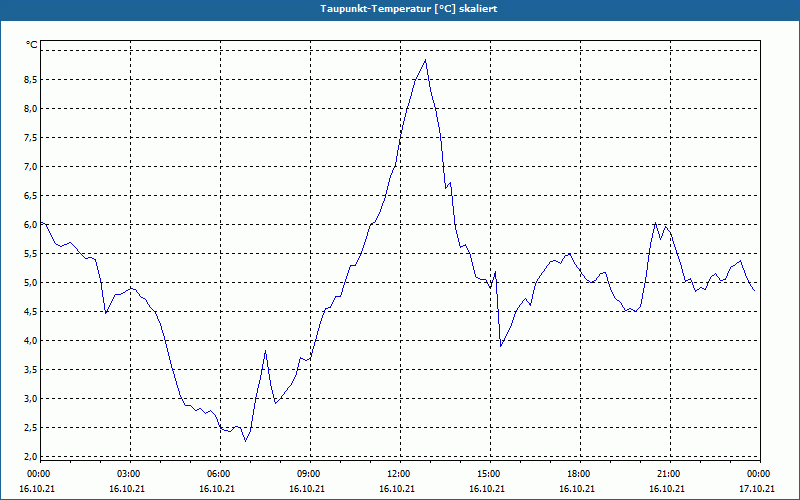Click the °C unit label on the Y axis

pos(32,45)
